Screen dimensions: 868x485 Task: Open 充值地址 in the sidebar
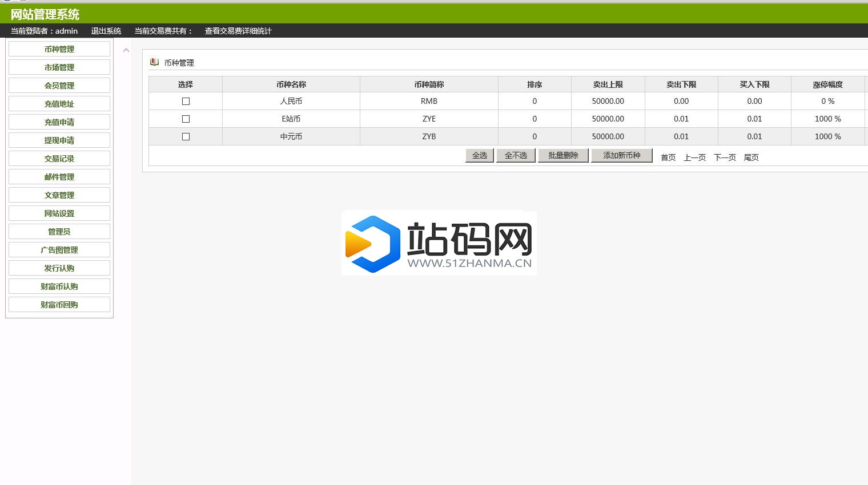point(59,104)
